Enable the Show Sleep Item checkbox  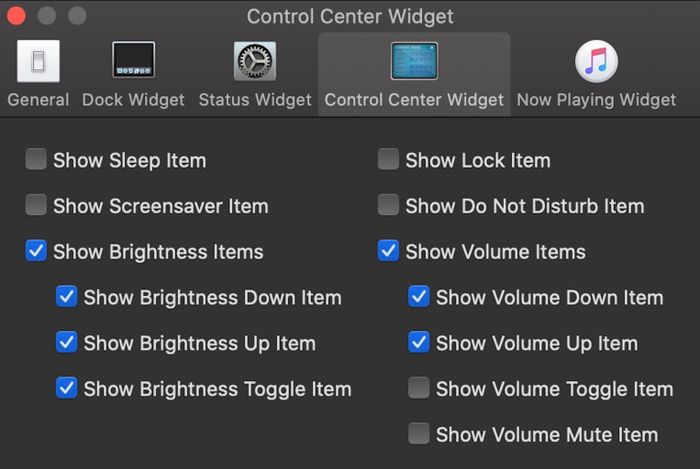(36, 160)
